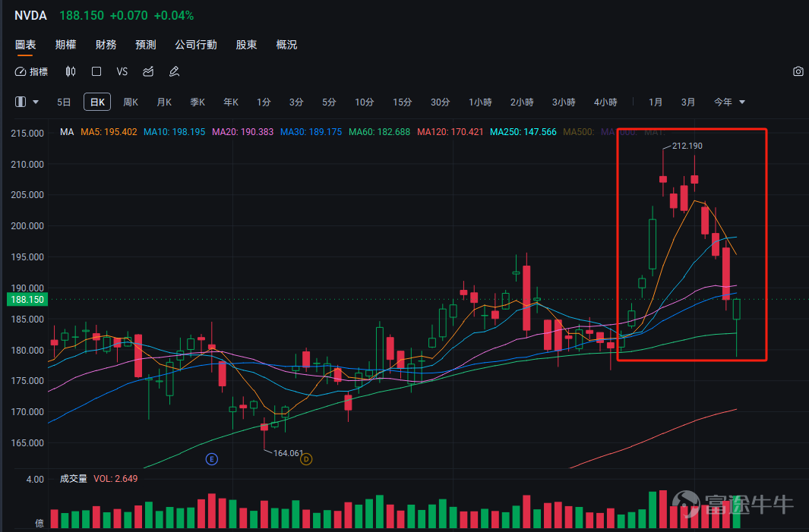This screenshot has height=532, width=809.
Task: Take a chart snapshot with camera icon
Action: (x=798, y=71)
